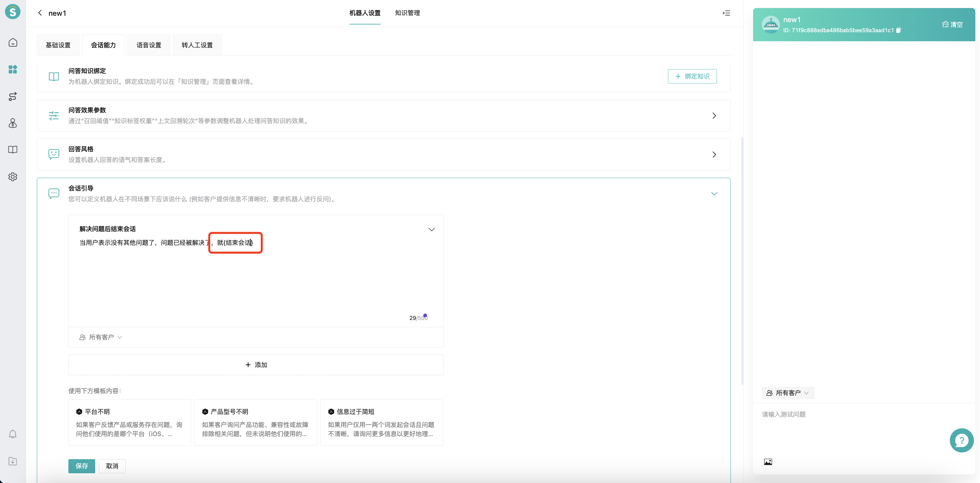Copy the robot ID with copy icon
Screen dimensions: 980x483
pos(899,31)
